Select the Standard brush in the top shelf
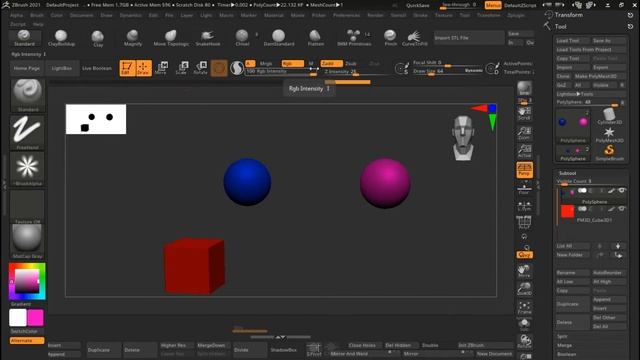Screen dimensions: 640x360 tap(24, 38)
